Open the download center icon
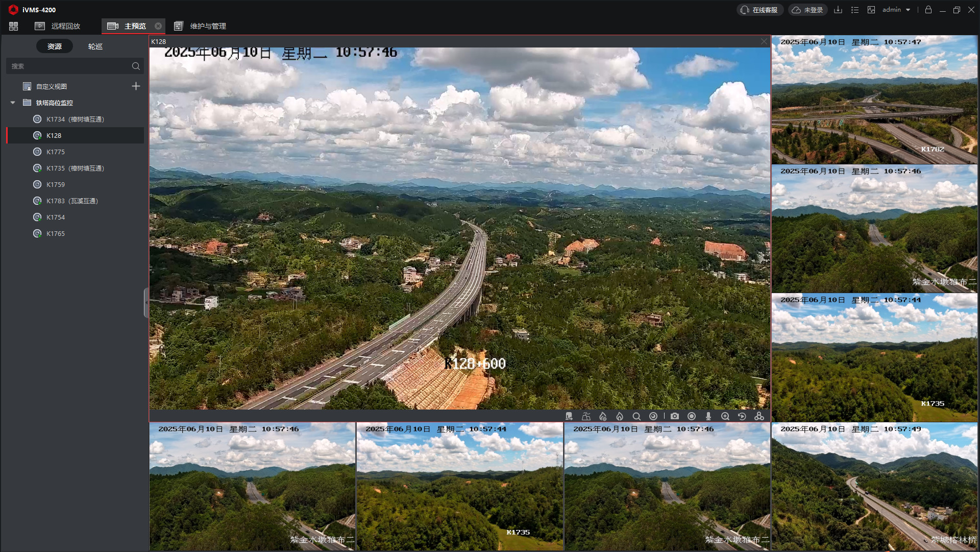Image resolution: width=980 pixels, height=552 pixels. pos(838,10)
